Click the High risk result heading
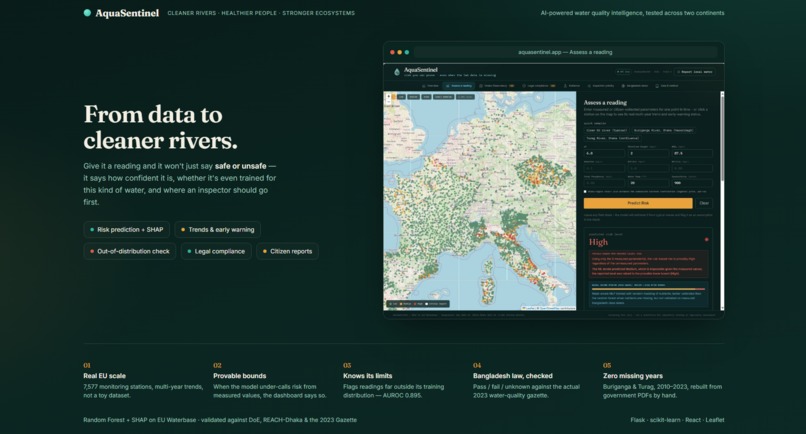The width and height of the screenshot is (806, 434). tap(598, 242)
